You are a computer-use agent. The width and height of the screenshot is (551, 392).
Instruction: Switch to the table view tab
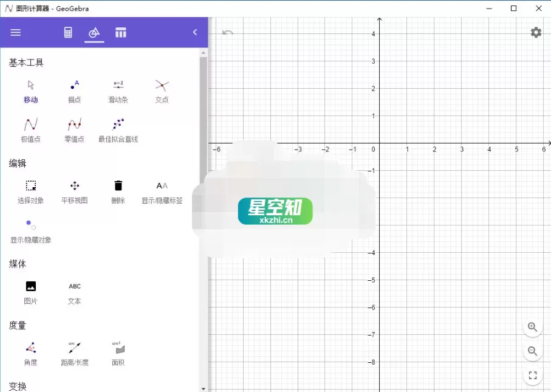(121, 32)
